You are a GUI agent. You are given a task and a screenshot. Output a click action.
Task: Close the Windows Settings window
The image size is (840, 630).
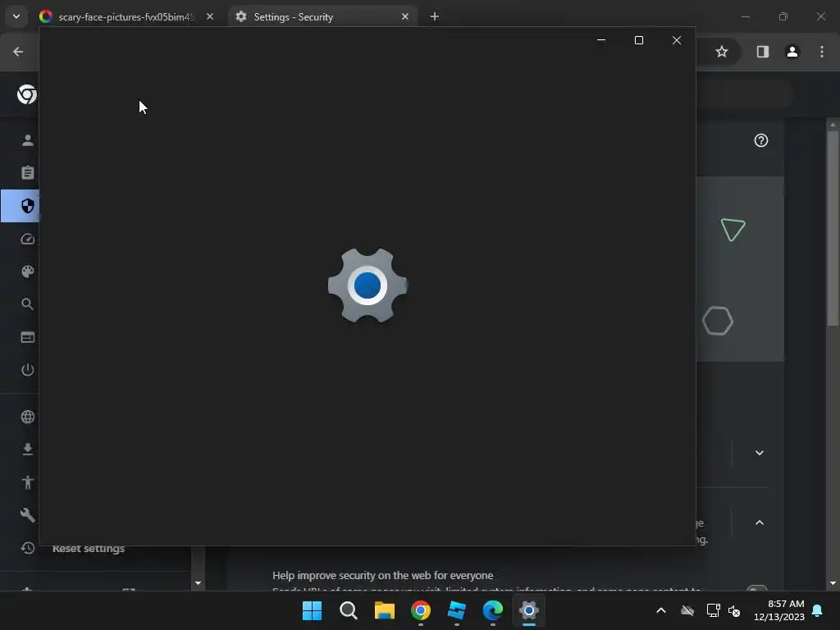[x=677, y=40]
